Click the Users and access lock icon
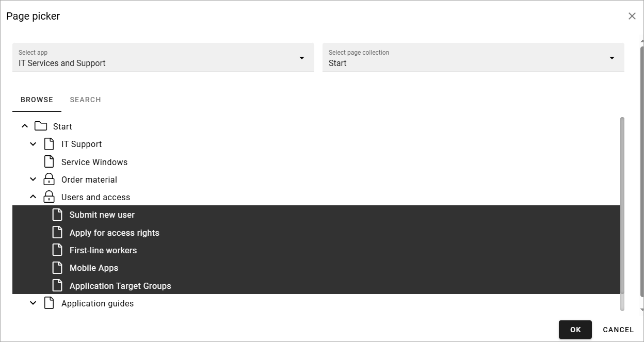This screenshot has height=342, width=644. [49, 197]
